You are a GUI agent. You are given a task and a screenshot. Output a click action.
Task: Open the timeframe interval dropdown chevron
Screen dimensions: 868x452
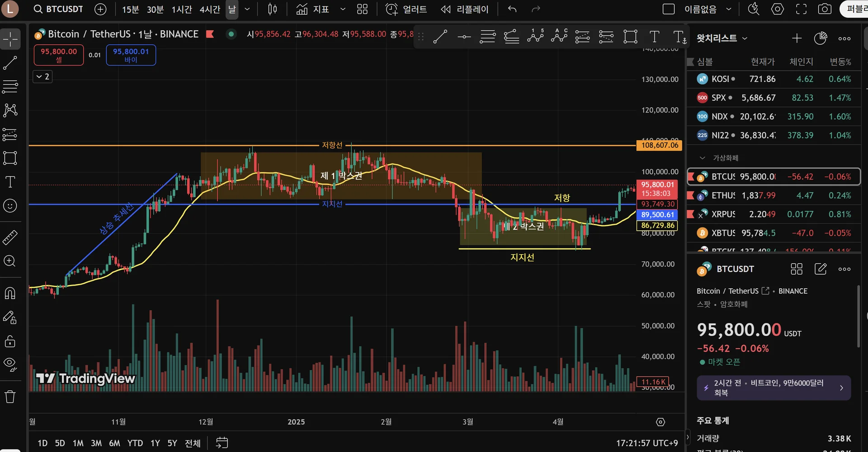point(247,9)
